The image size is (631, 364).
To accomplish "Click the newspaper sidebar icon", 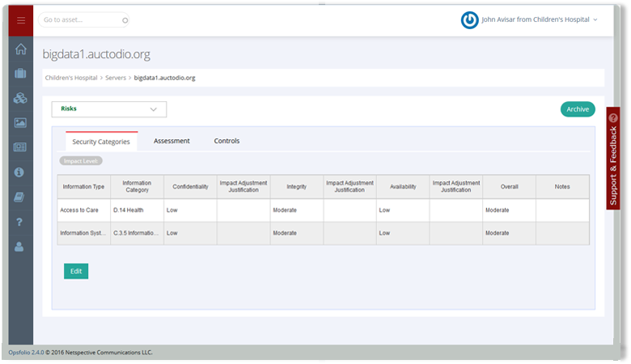I will [21, 147].
